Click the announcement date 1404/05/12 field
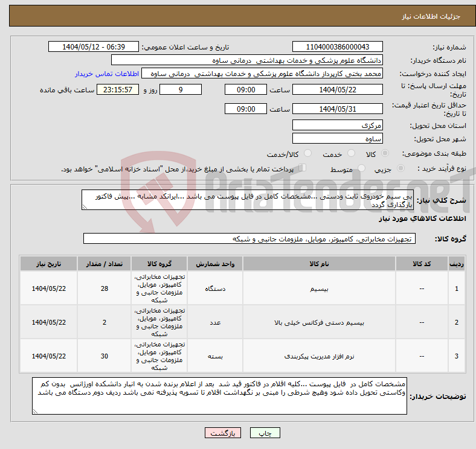 click(x=94, y=46)
